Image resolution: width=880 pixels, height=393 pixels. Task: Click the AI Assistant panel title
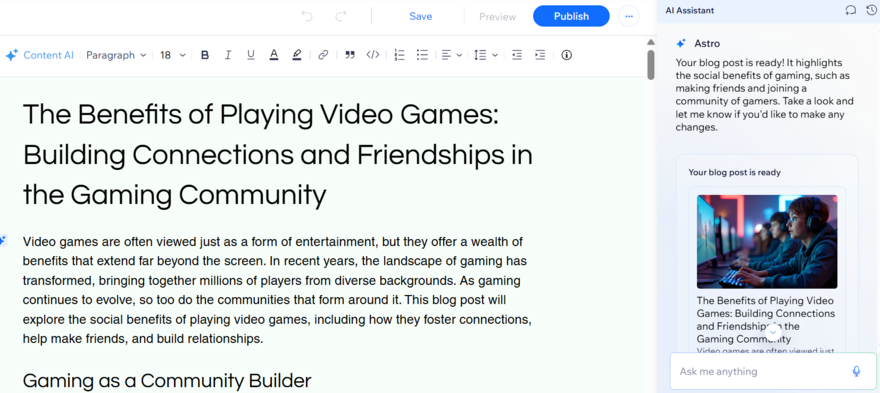pos(690,11)
